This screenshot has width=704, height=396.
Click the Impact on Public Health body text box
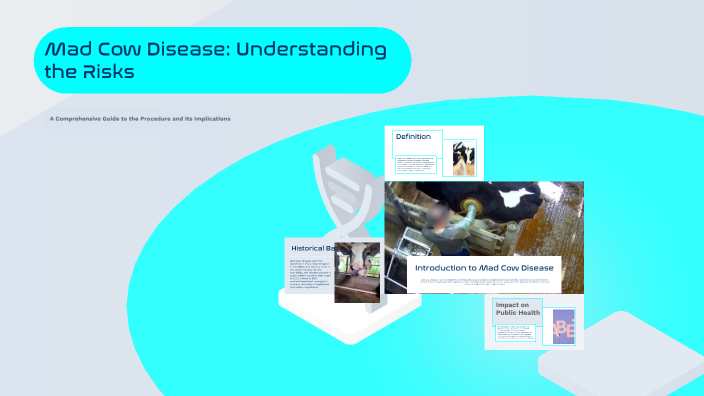coord(515,333)
